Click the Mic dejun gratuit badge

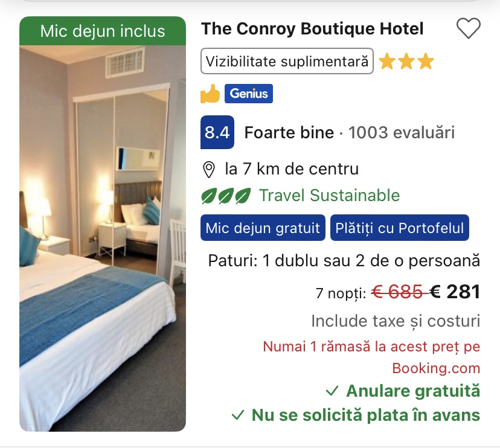263,228
